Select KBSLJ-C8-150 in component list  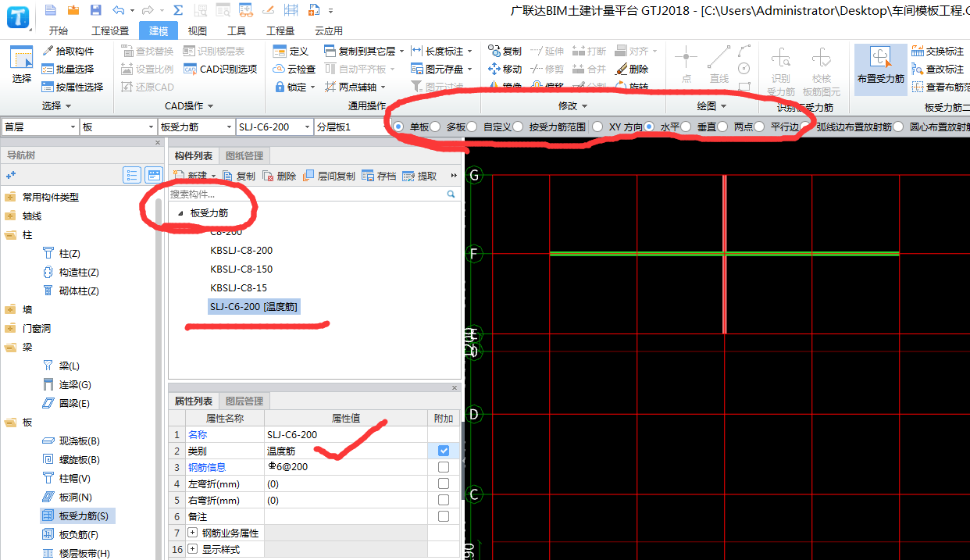241,269
